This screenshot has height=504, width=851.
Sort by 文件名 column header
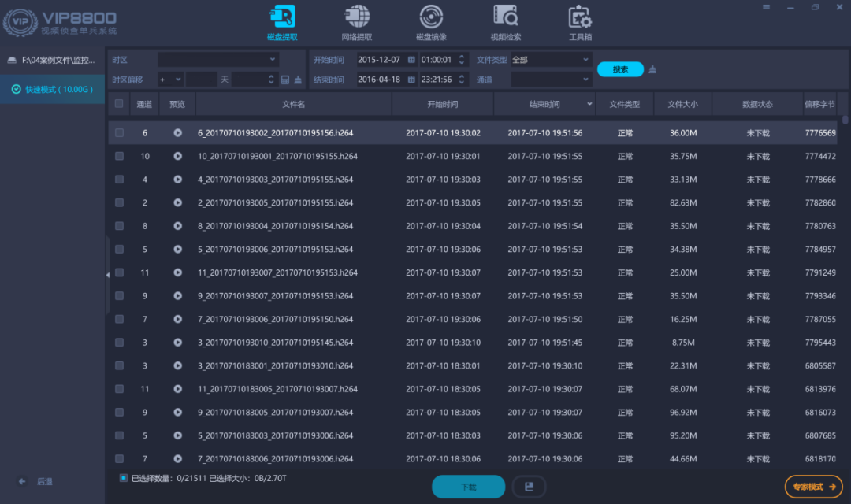(x=293, y=104)
